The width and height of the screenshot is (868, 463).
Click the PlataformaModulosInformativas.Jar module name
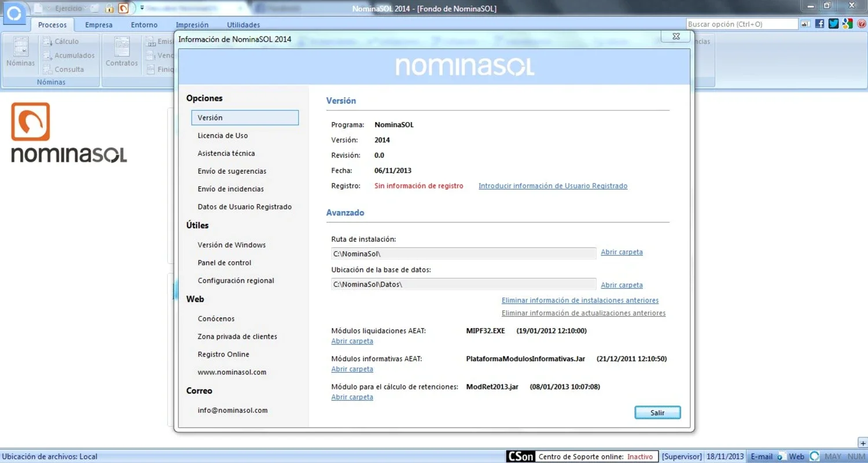(x=525, y=359)
